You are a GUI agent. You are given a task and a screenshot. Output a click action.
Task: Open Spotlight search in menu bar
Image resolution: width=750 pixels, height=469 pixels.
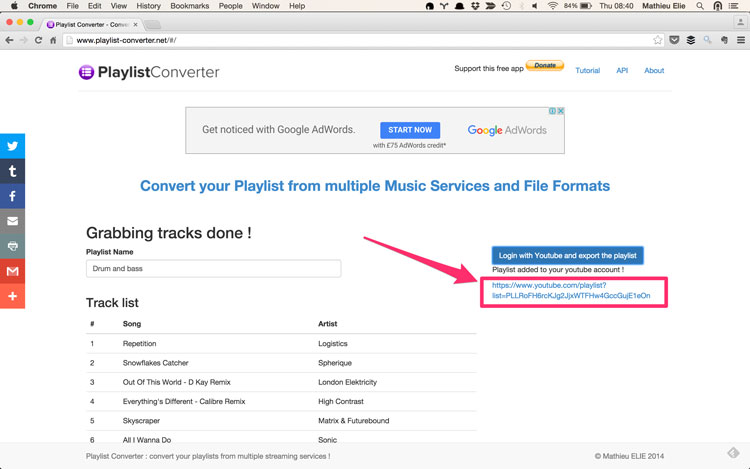coord(700,6)
